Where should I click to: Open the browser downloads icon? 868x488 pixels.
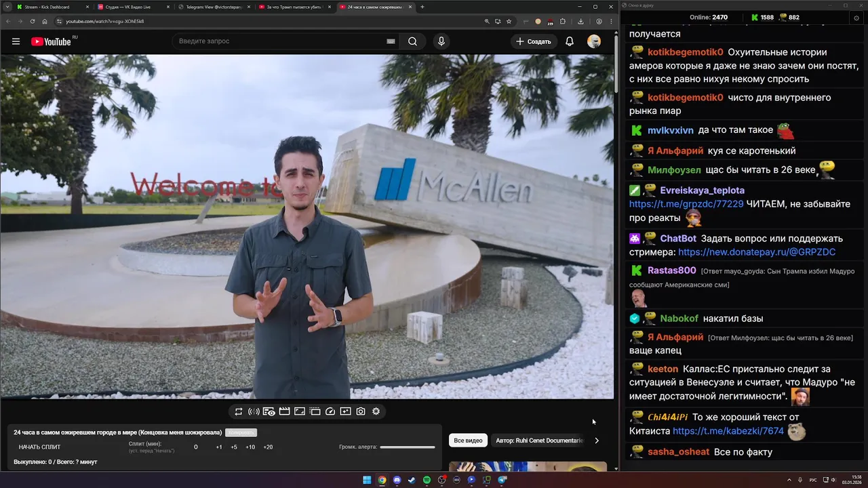(x=580, y=21)
